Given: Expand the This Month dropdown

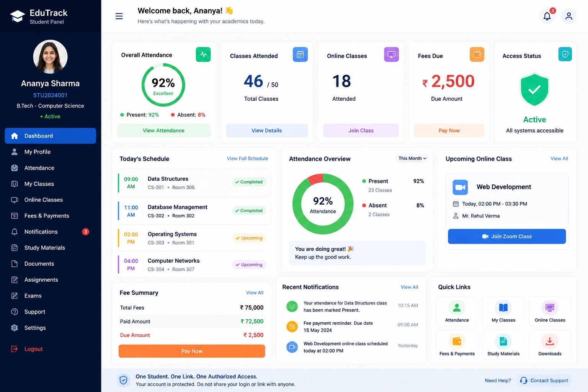Looking at the screenshot, I should (412, 158).
